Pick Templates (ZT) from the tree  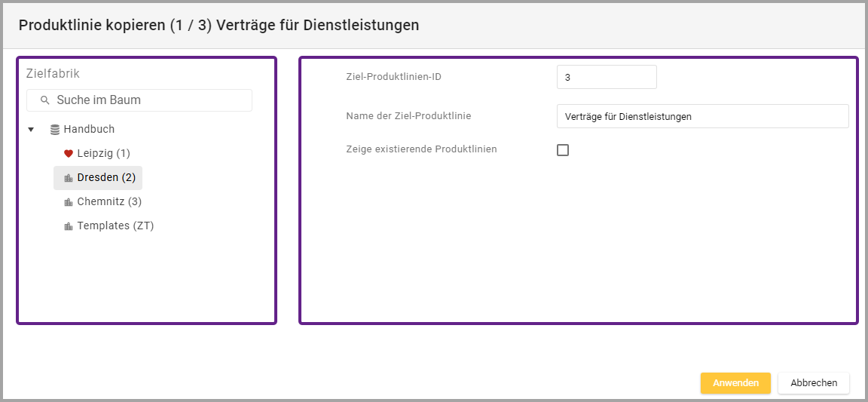click(x=115, y=226)
